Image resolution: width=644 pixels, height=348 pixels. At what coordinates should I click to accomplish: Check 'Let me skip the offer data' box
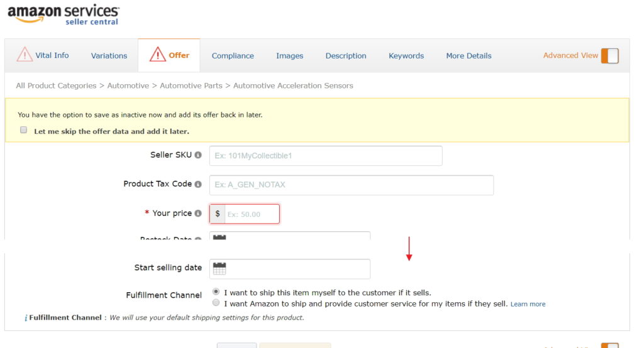[24, 130]
